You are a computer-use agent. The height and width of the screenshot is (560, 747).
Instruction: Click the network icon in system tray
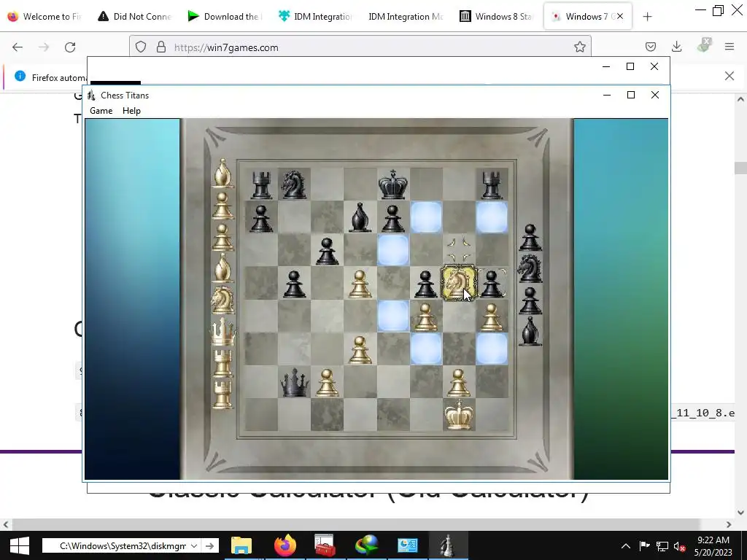coord(662,546)
